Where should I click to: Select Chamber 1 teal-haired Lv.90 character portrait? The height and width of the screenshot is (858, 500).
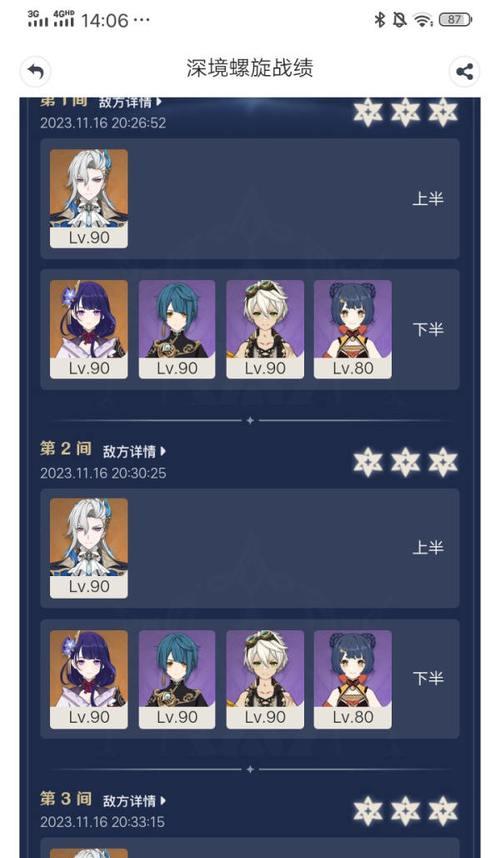tap(177, 329)
